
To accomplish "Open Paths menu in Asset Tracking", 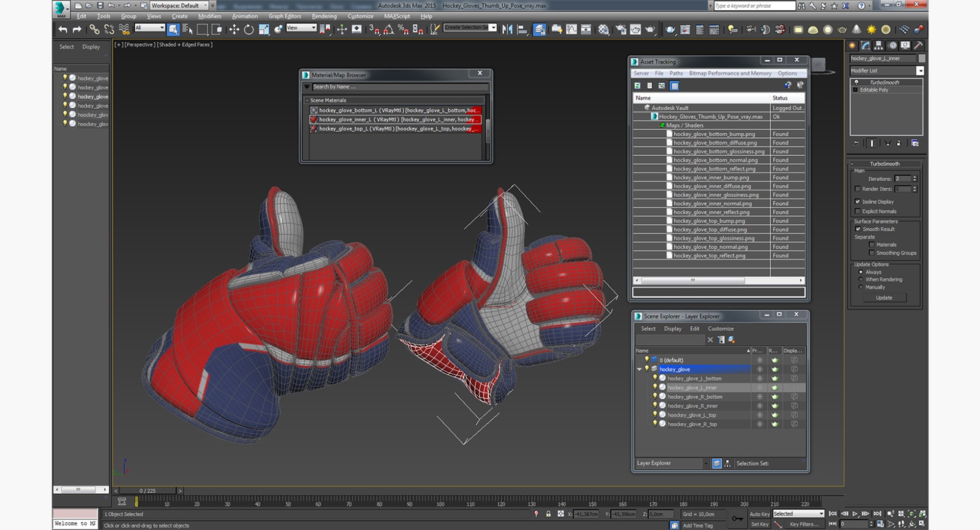I will 676,74.
